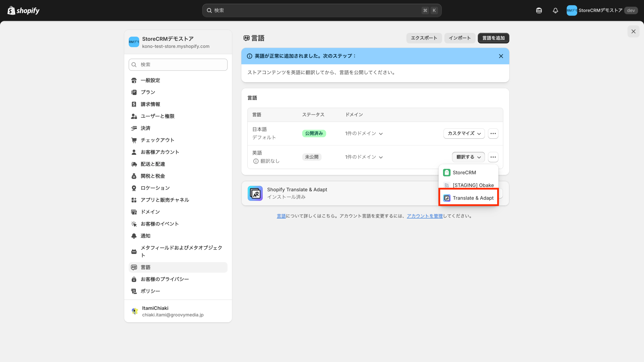The height and width of the screenshot is (362, 644).
Task: Open the Shopify Translate & Adapt app icon
Action: (x=255, y=193)
